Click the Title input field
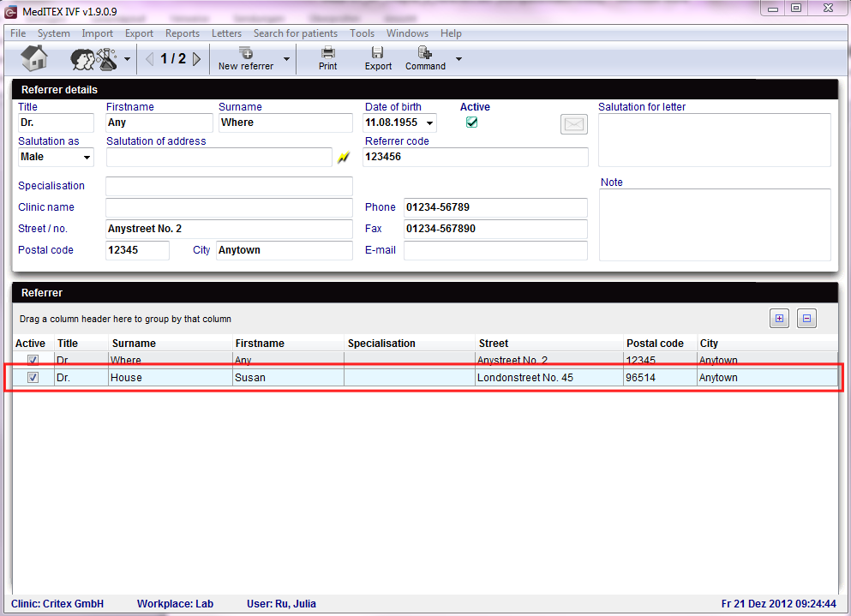Viewport: 851px width, 616px height. [x=56, y=123]
